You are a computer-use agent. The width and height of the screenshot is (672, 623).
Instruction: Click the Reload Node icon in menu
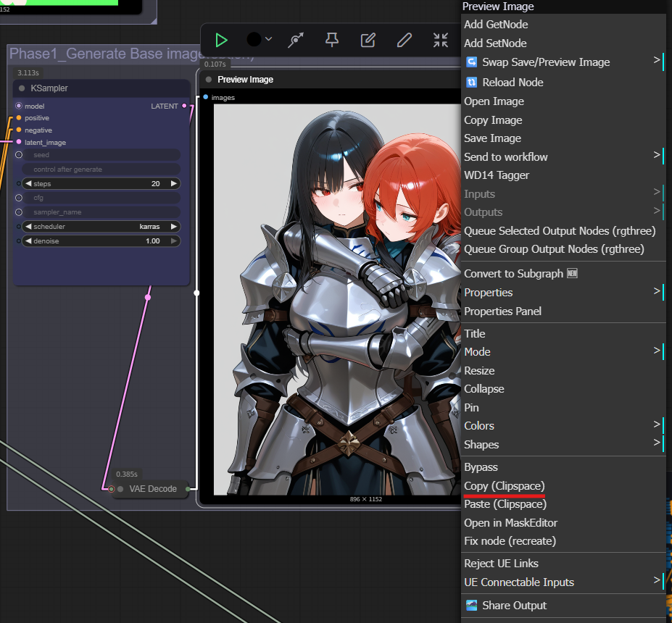point(472,82)
